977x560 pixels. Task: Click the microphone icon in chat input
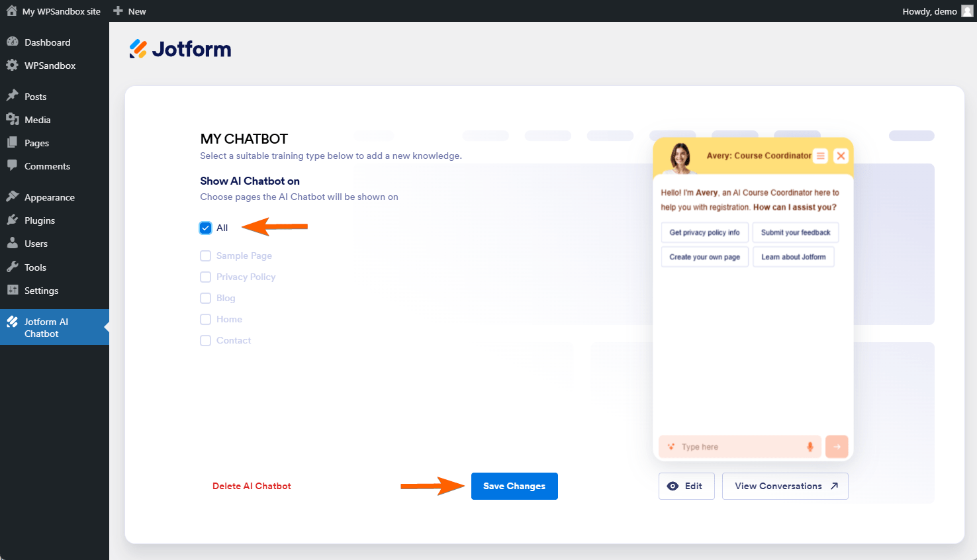coord(810,447)
